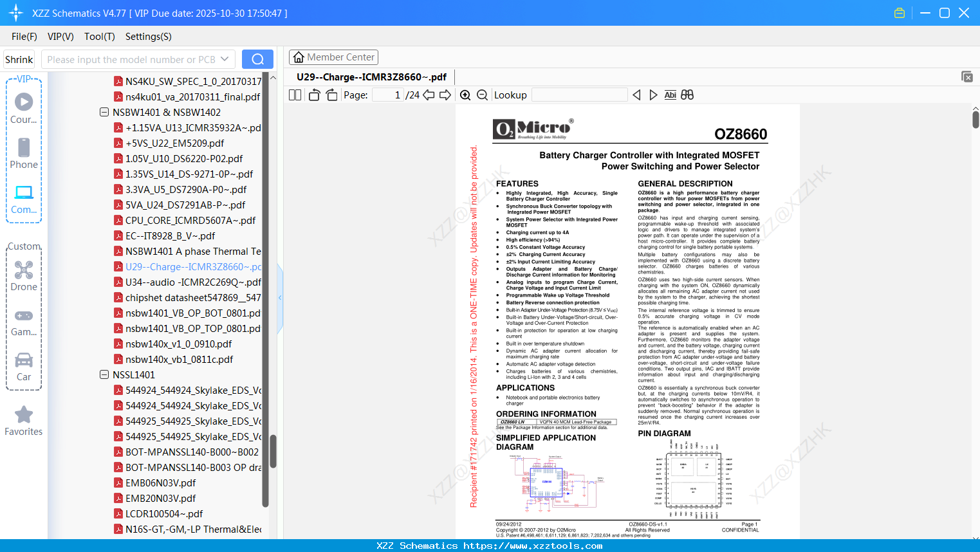Toggle two-page view in the PDF toolbar

coord(295,95)
